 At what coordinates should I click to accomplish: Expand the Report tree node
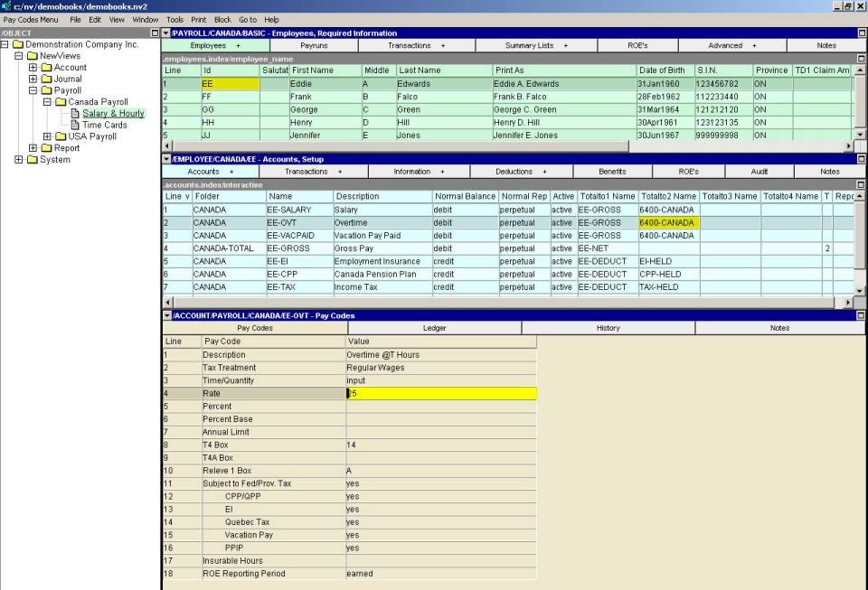tap(33, 148)
